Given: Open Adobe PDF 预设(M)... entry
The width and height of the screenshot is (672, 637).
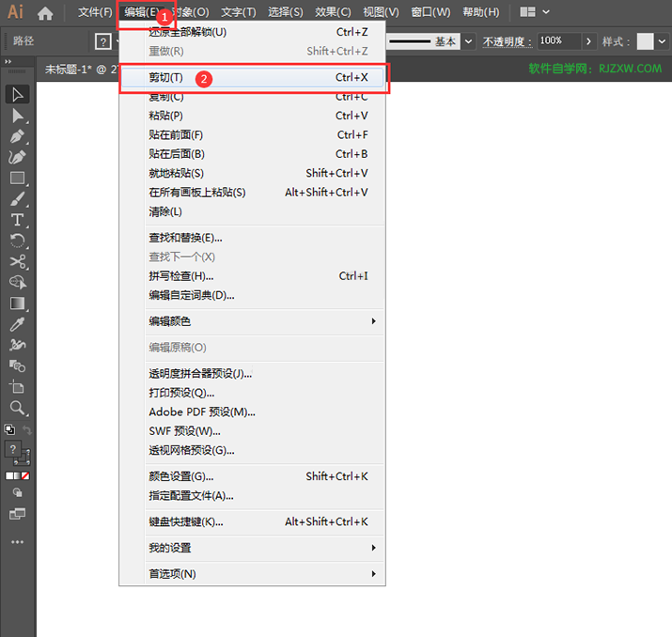Looking at the screenshot, I should 253,412.
